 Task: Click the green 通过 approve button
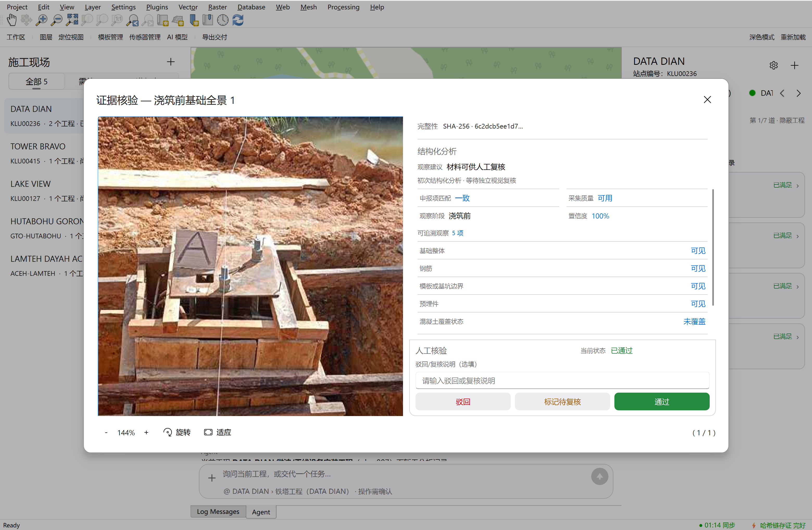point(662,401)
